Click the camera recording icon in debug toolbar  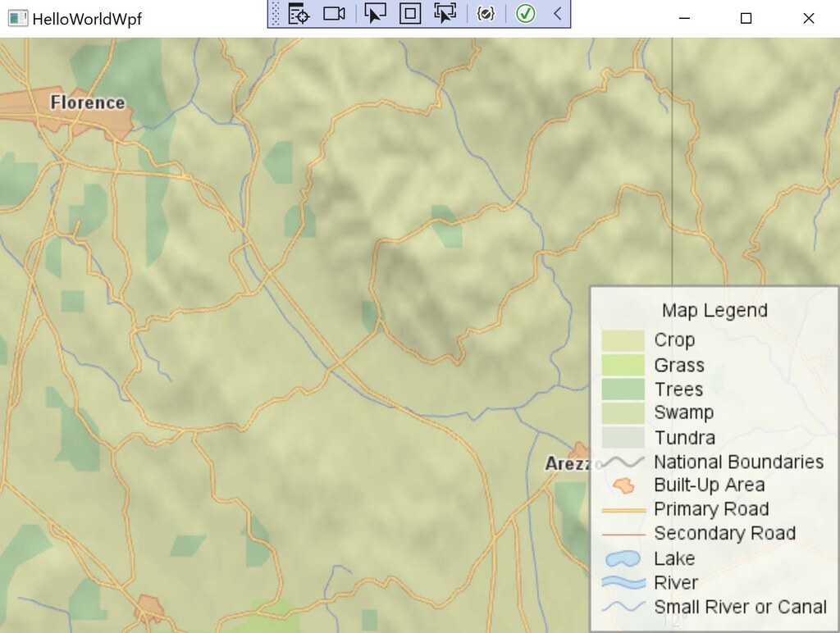(x=334, y=14)
